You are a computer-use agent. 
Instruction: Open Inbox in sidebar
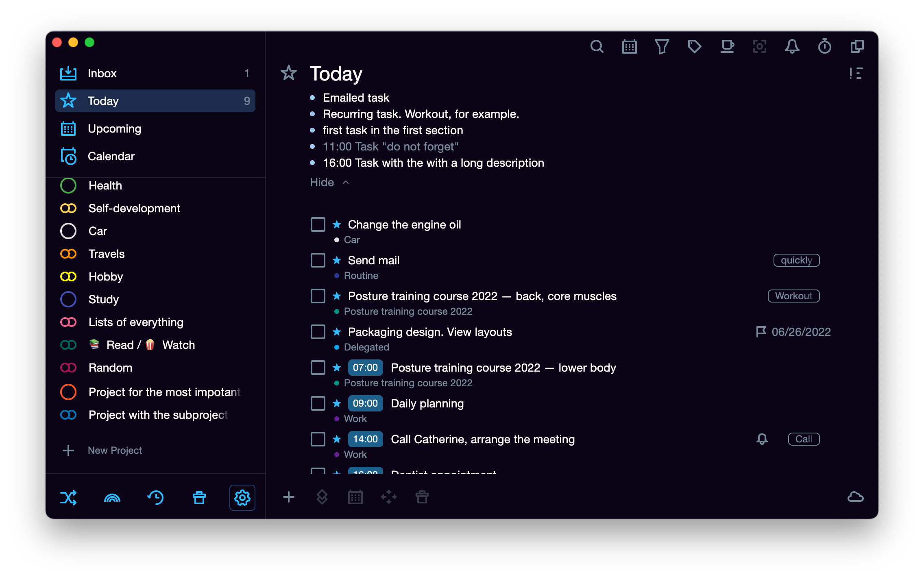(x=155, y=73)
